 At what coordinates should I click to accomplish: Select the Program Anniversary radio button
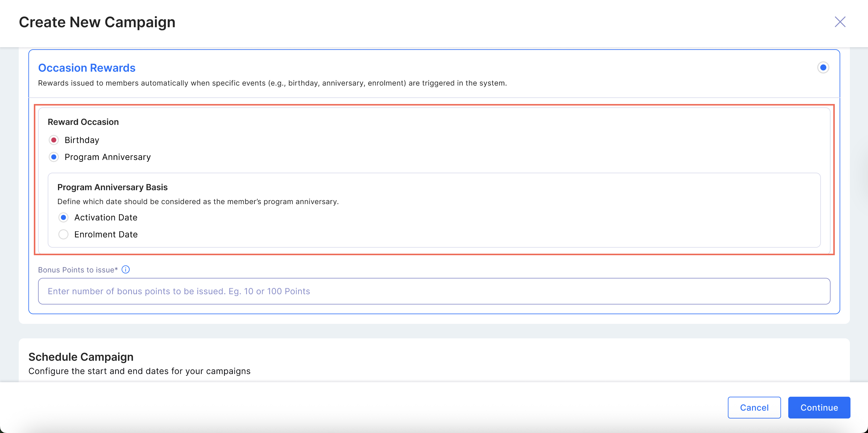[x=53, y=157]
